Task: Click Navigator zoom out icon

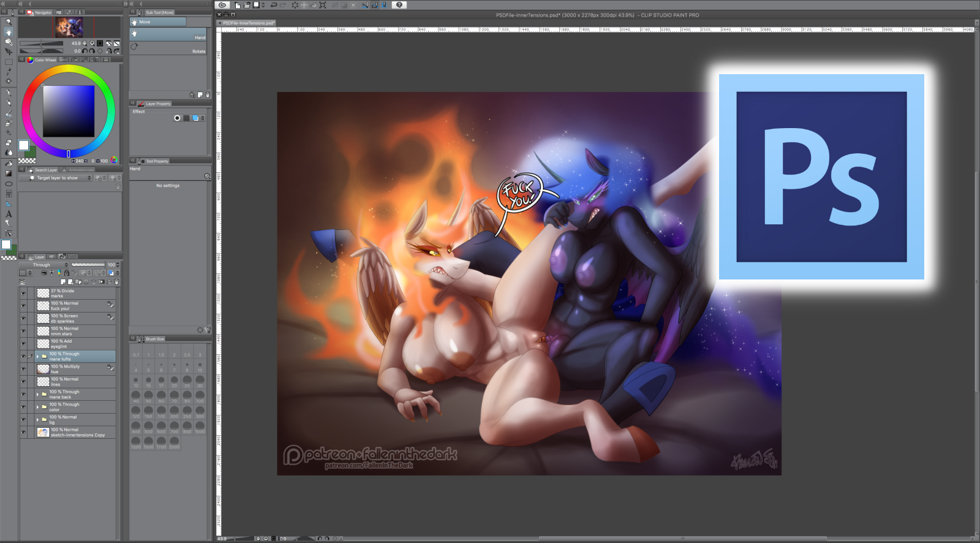Action: 85,44
